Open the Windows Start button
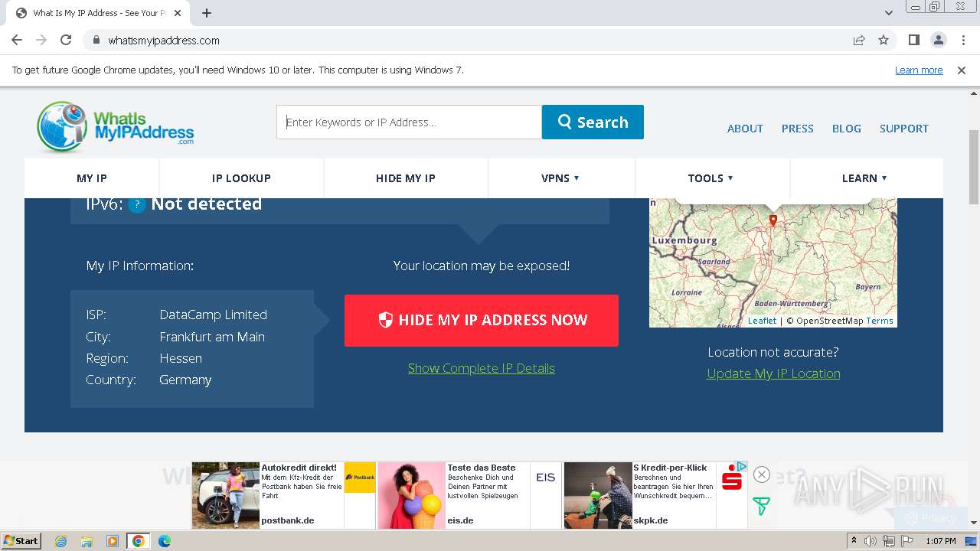 point(21,540)
